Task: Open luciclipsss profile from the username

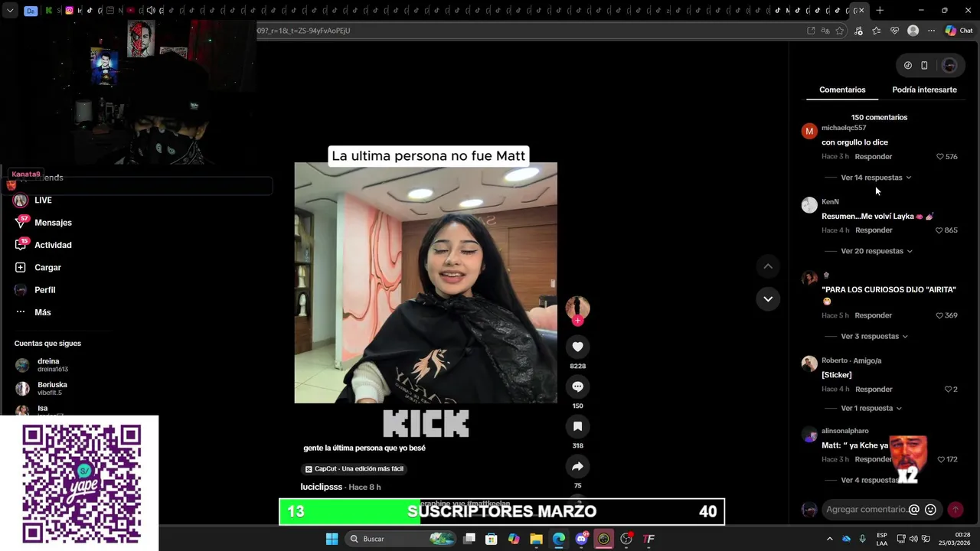Action: [322, 487]
